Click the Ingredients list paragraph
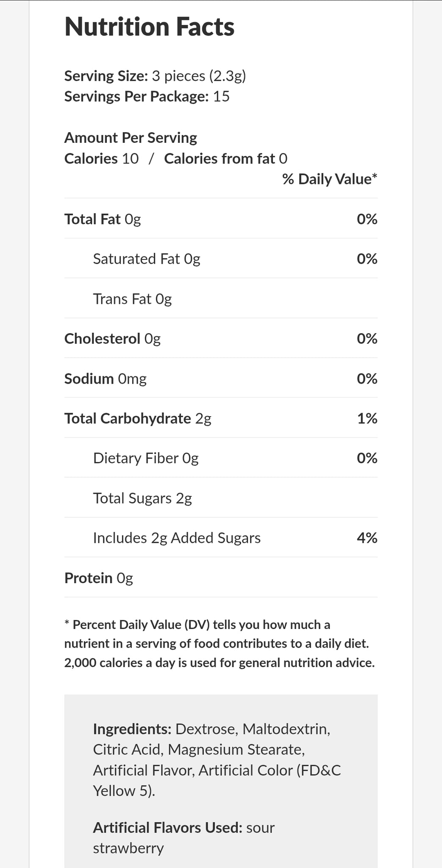442x868 pixels. pos(217,759)
